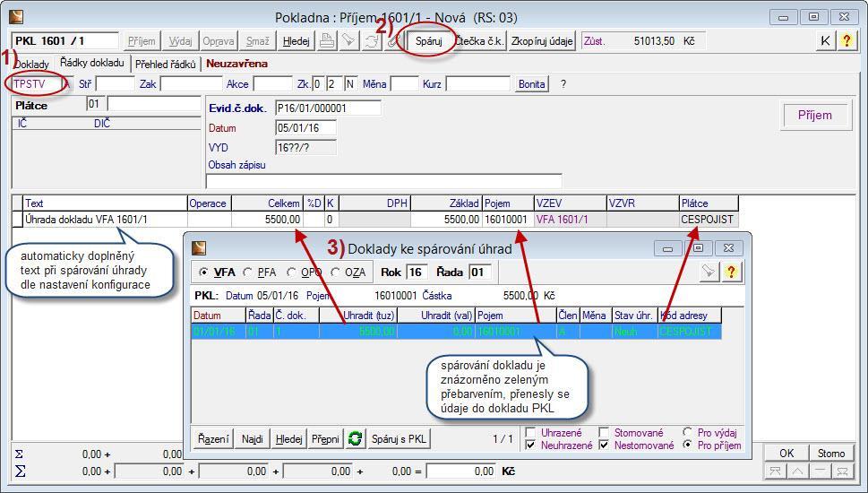Toggle the Nestornované checkbox
The width and height of the screenshot is (868, 493).
[604, 445]
